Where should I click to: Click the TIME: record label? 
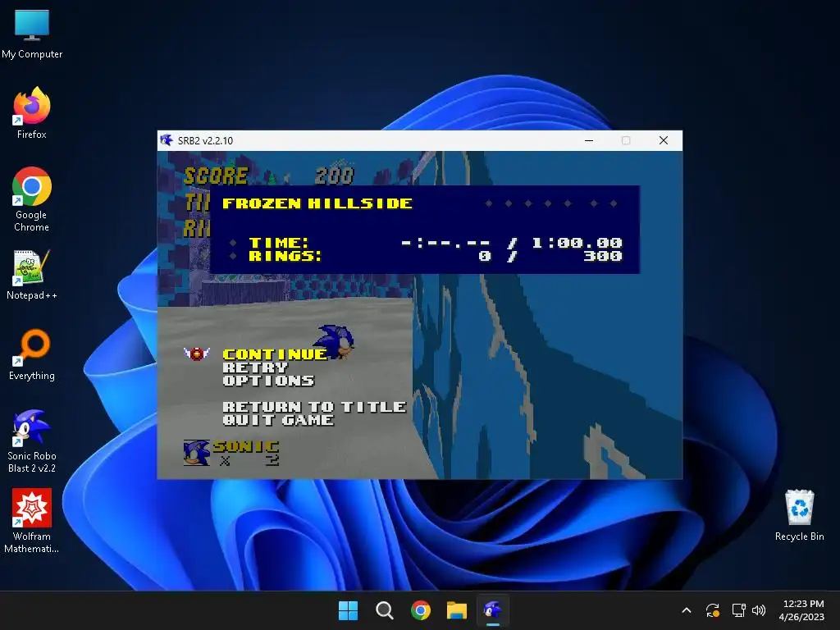(x=279, y=243)
